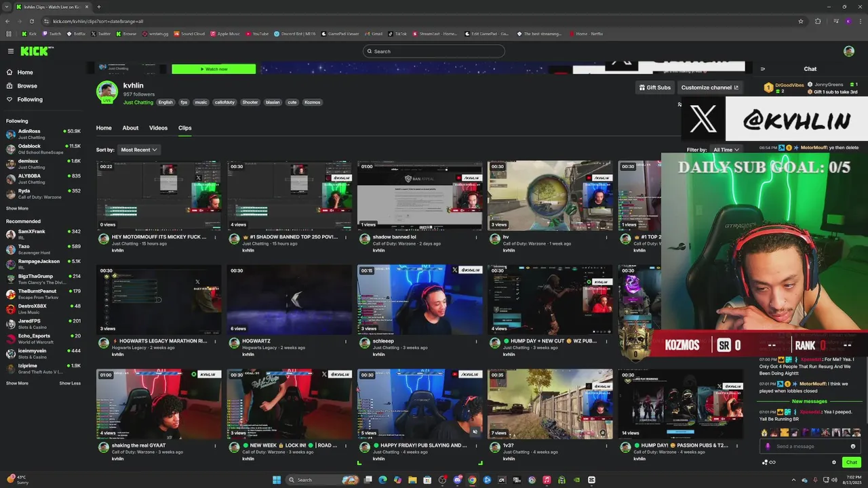Click the Gift Subs button
The height and width of the screenshot is (488, 868).
pyautogui.click(x=655, y=87)
